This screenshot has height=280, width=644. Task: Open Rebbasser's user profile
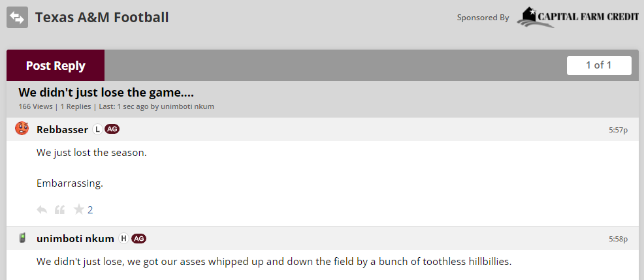click(62, 129)
